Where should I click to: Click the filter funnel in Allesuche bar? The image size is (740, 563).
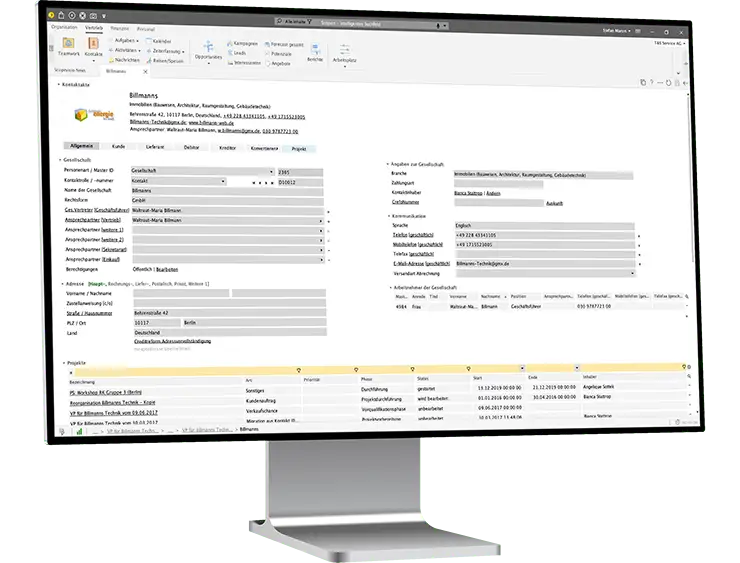310,22
